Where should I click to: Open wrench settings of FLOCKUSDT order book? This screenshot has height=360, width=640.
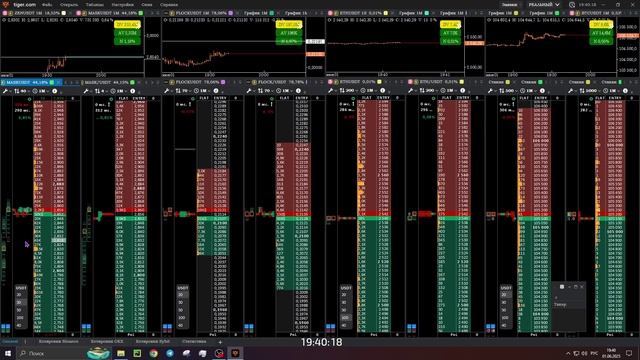(167, 91)
